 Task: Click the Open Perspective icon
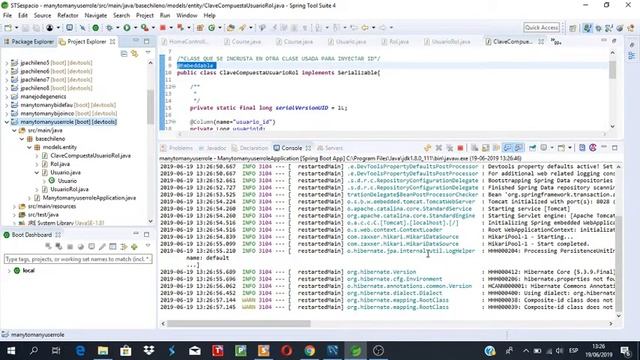pos(573,28)
